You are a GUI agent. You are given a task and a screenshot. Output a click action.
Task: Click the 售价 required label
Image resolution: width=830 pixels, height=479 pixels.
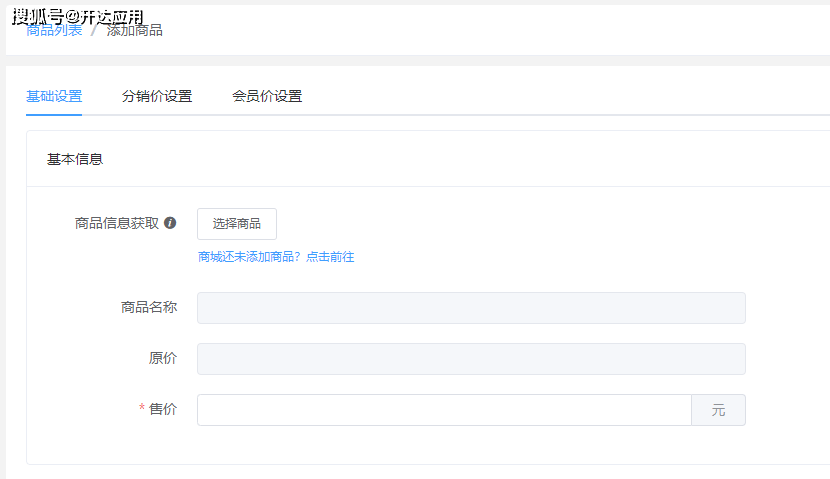click(x=158, y=409)
